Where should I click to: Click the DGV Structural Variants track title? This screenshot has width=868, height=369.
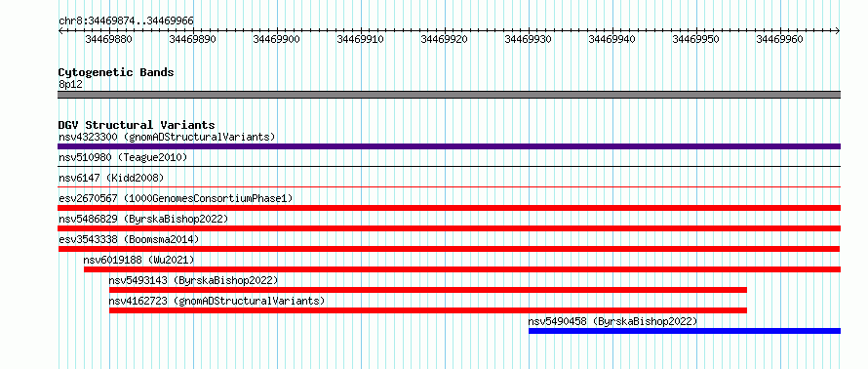click(137, 125)
